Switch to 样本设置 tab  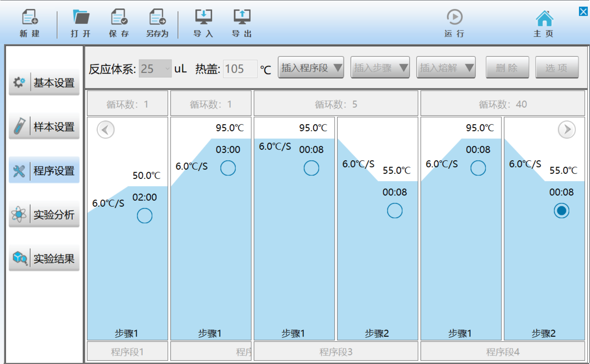coord(44,127)
